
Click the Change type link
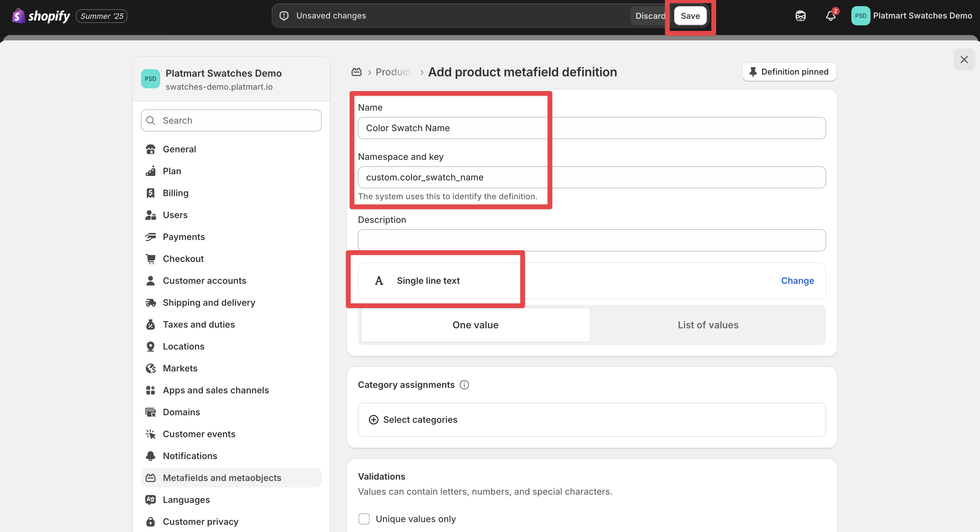click(797, 281)
